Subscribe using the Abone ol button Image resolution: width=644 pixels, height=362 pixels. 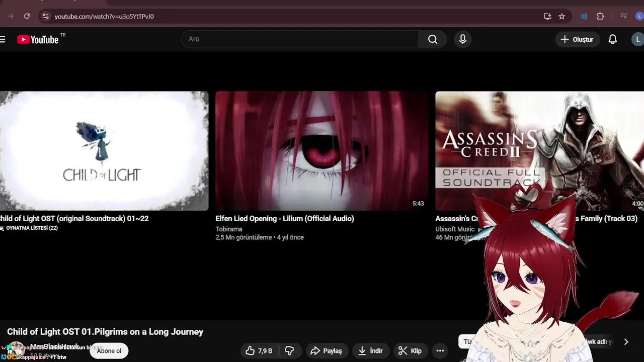tap(109, 351)
